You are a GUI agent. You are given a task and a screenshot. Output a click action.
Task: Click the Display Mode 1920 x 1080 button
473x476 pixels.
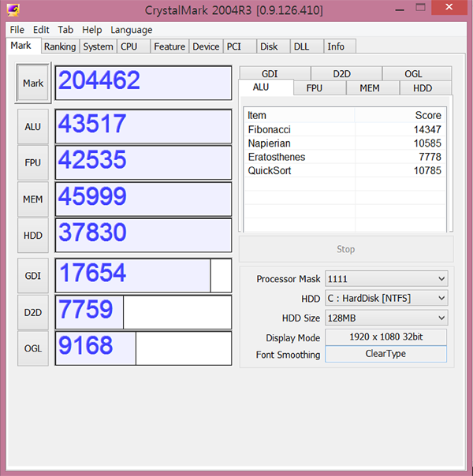pyautogui.click(x=385, y=337)
